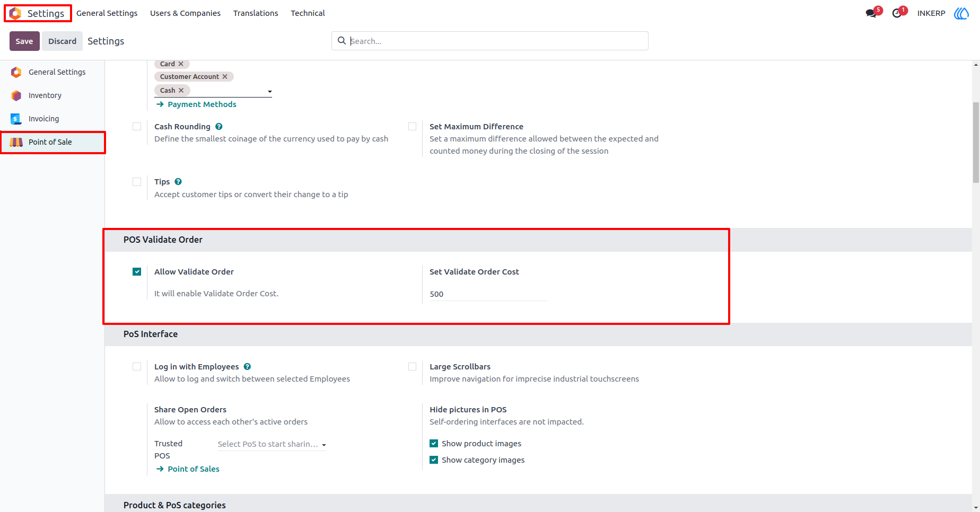Select General Settings icon in sidebar

16,72
